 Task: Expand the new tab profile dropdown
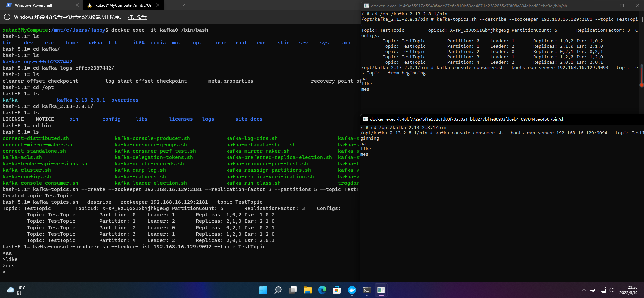[183, 5]
